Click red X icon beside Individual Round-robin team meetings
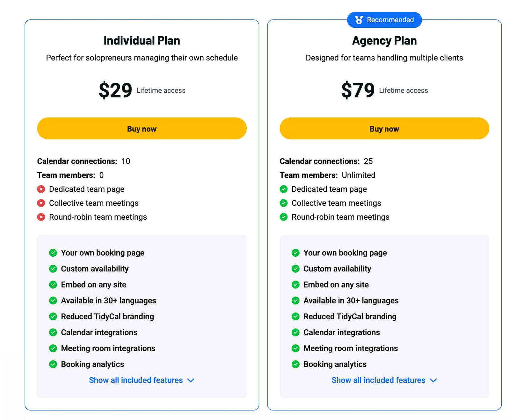The width and height of the screenshot is (510, 420). coord(41,217)
